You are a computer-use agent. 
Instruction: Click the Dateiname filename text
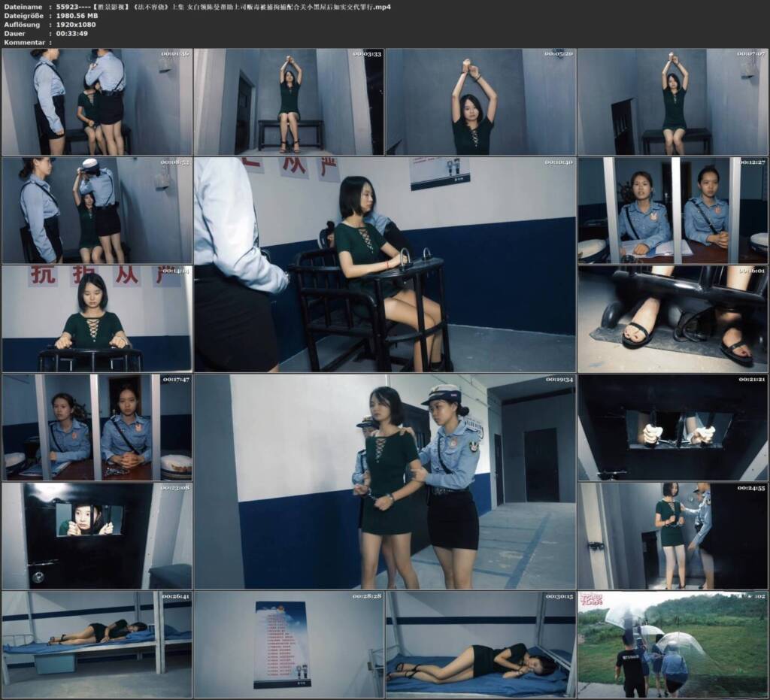click(223, 7)
